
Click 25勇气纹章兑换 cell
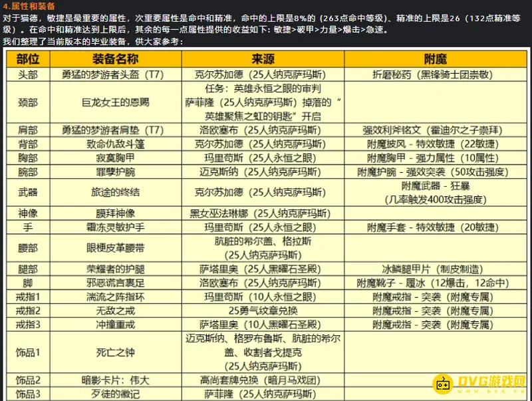263,311
